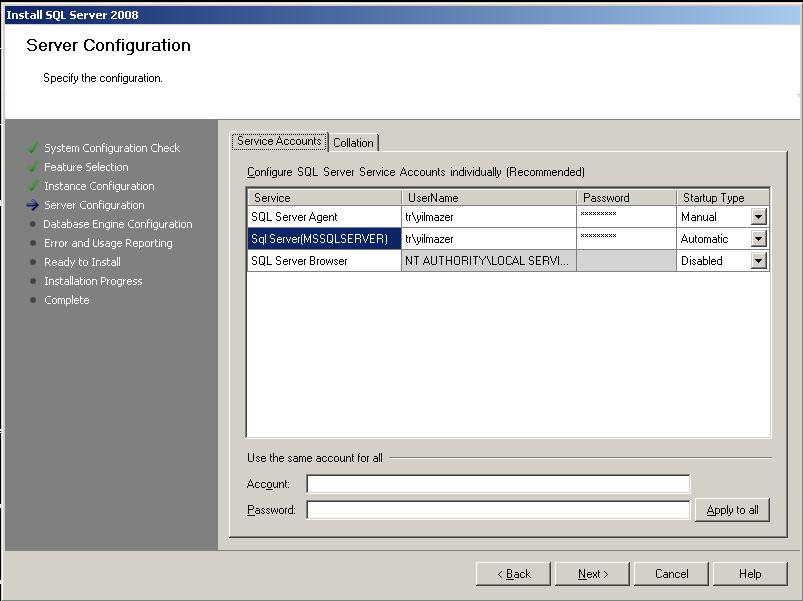Click NT AUTHORITY\LOCAL SERVI... username cell
803x601 pixels.
pyautogui.click(x=489, y=261)
